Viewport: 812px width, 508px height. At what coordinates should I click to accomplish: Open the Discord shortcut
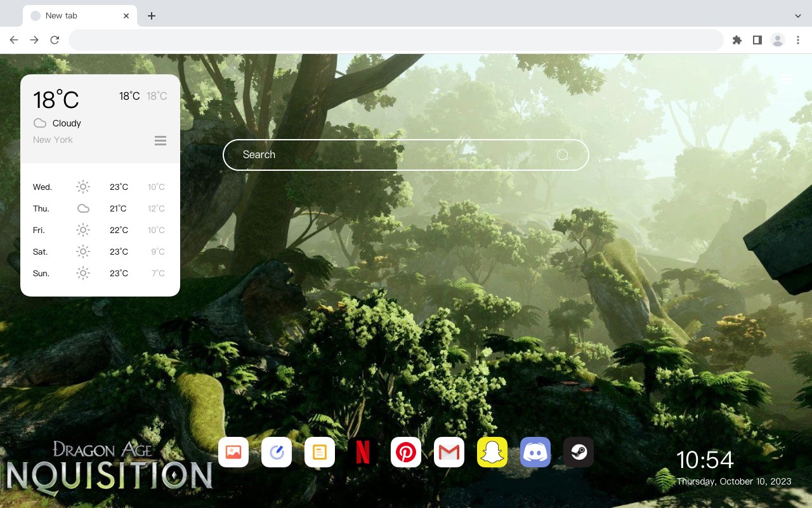pyautogui.click(x=535, y=452)
